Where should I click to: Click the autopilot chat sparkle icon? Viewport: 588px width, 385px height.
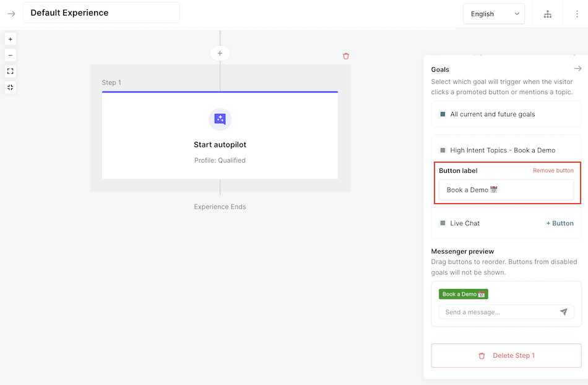click(220, 119)
